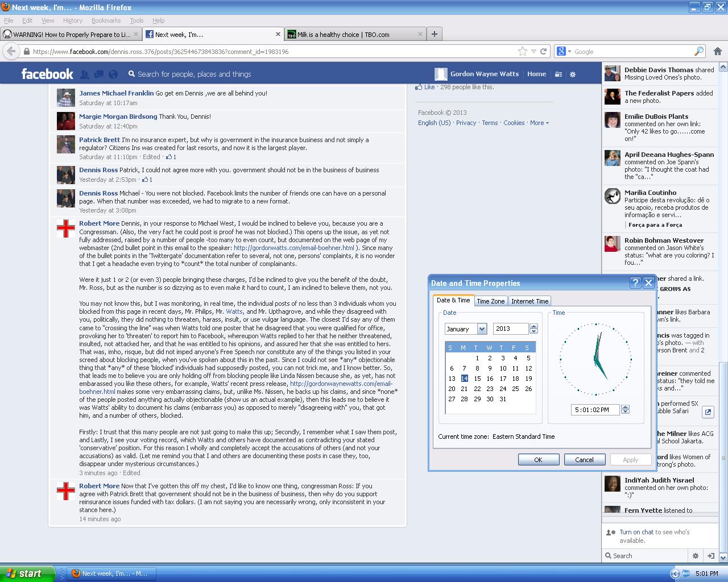Click James Michael Franklin's avatar
The width and height of the screenshot is (728, 582).
pyautogui.click(x=66, y=98)
